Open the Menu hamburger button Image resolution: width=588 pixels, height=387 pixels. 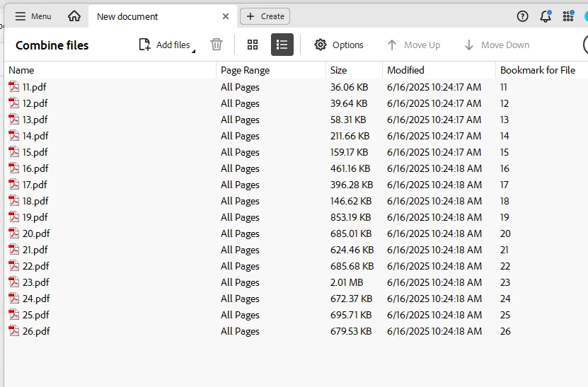point(33,16)
